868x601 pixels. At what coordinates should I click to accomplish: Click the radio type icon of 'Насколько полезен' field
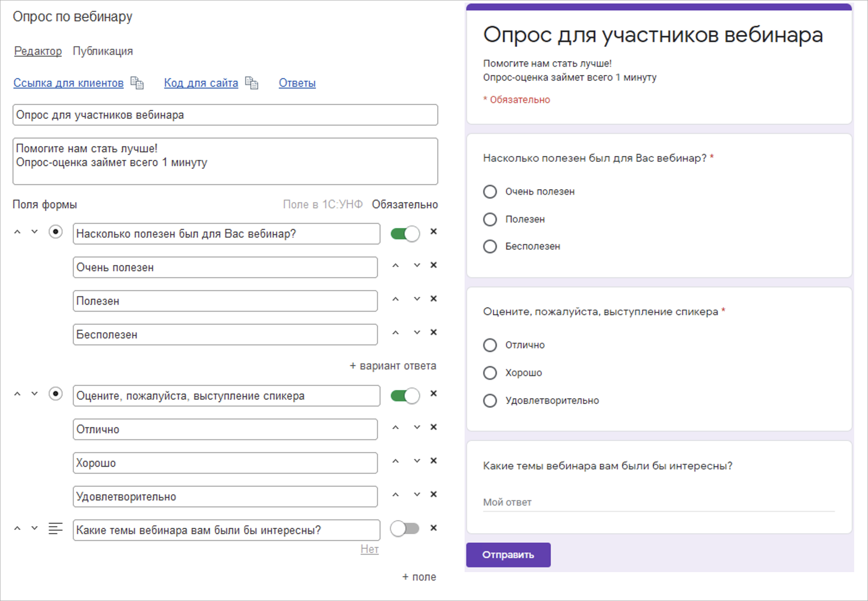pyautogui.click(x=56, y=232)
